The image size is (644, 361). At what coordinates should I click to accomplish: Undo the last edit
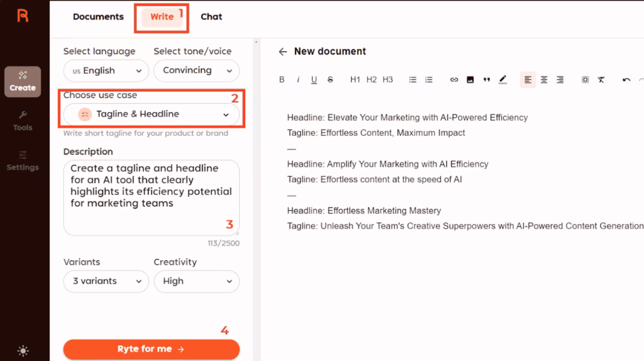(x=626, y=80)
